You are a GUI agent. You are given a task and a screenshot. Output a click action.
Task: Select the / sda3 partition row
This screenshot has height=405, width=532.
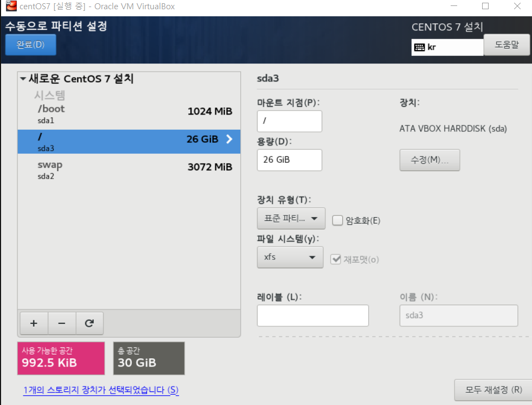pyautogui.click(x=129, y=141)
